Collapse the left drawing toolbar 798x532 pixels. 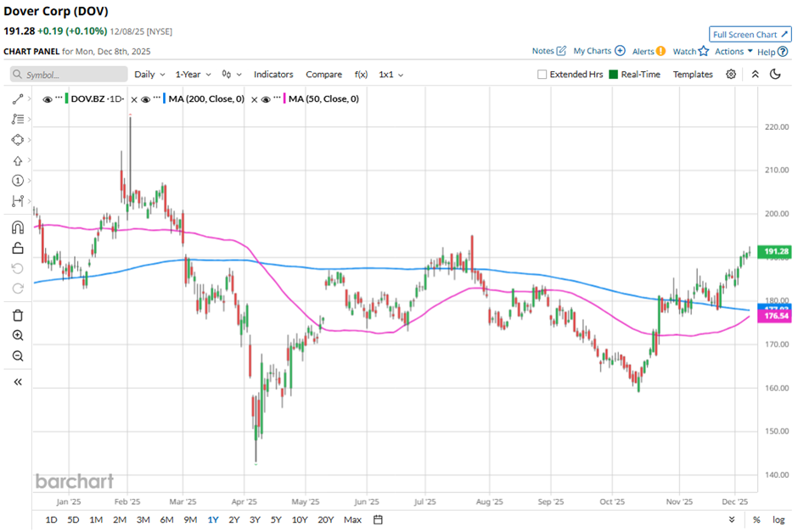(x=17, y=382)
